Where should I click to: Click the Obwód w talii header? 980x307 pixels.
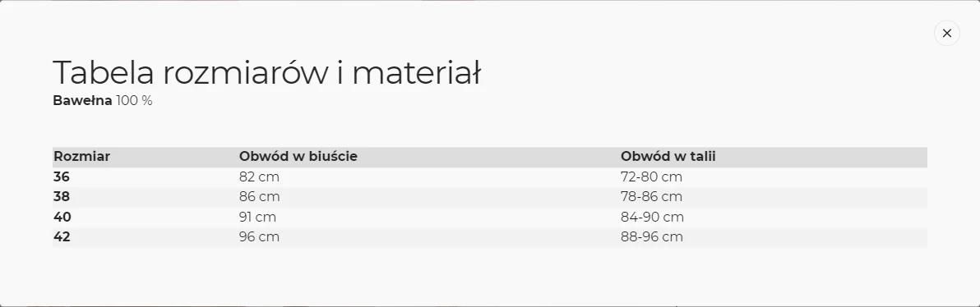tap(668, 157)
